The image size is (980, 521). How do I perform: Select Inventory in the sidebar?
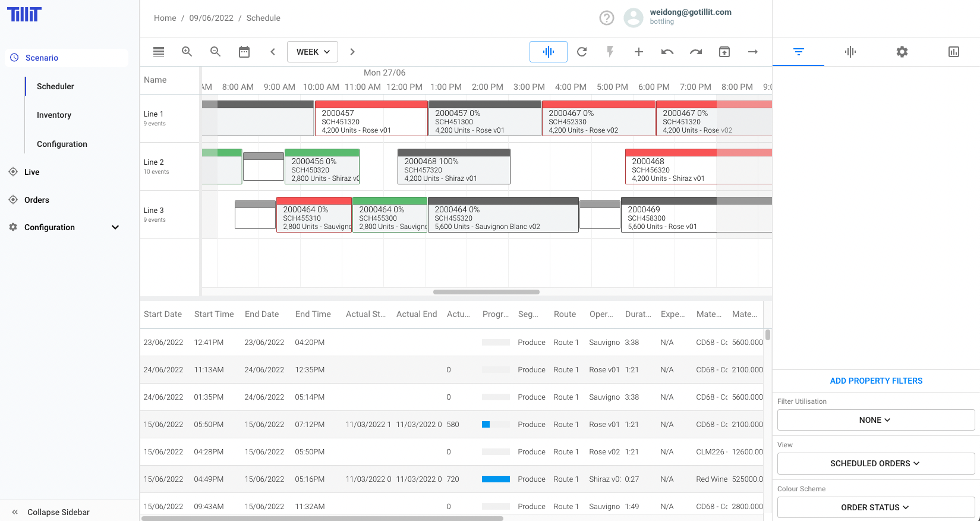pyautogui.click(x=54, y=115)
